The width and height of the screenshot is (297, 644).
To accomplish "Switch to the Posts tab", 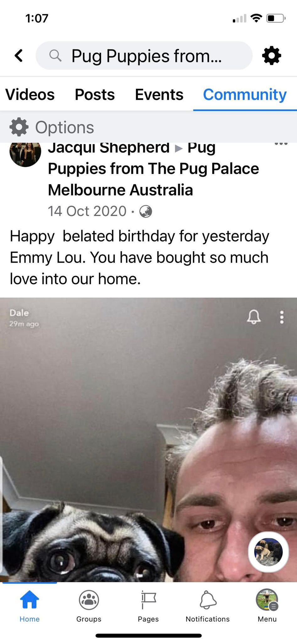I will [95, 94].
